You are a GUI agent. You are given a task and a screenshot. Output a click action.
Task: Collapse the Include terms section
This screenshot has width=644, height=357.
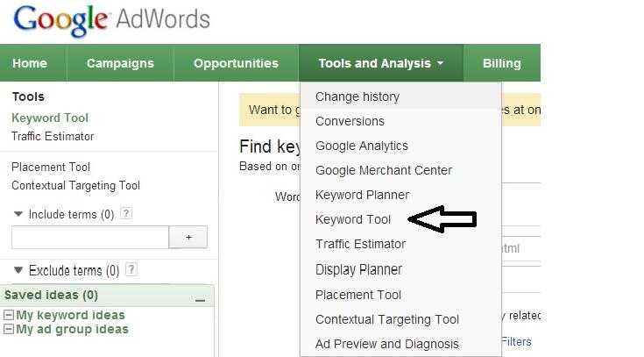(18, 214)
